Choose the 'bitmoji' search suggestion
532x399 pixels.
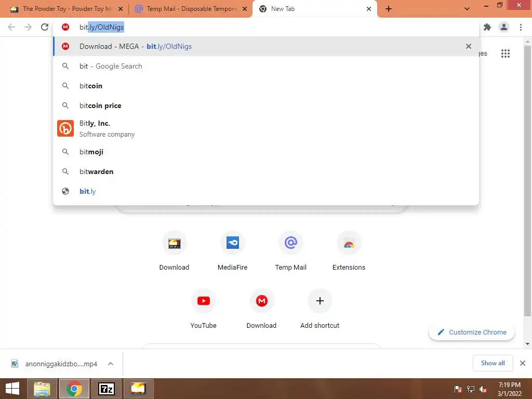(266, 152)
